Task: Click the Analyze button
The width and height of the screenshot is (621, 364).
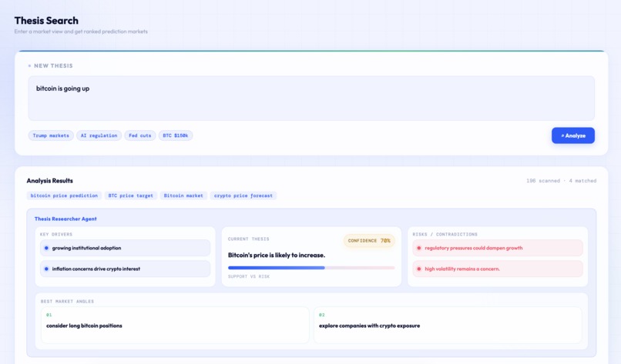Action: tap(572, 135)
